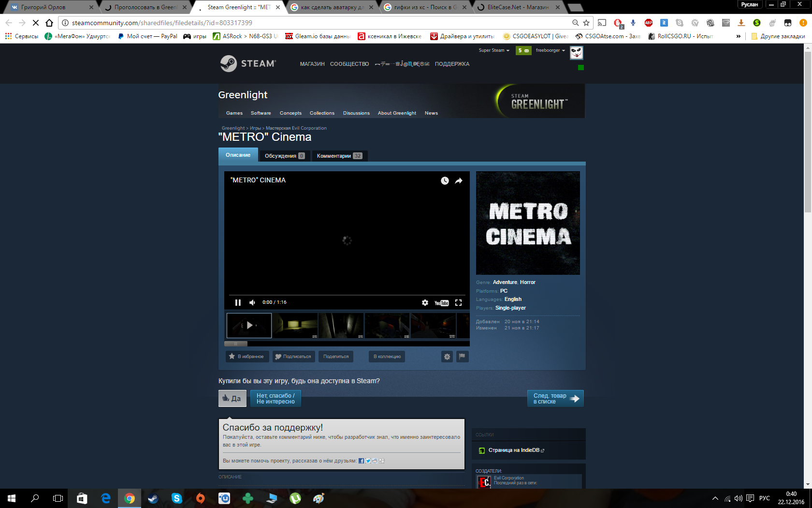Open Origin from the taskbar
812x508 pixels.
201,498
